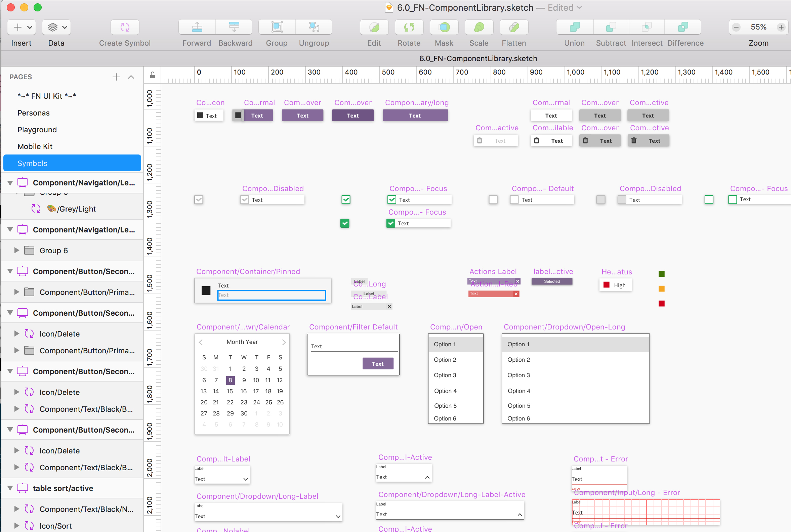The image size is (791, 532).
Task: Click the green status color square
Action: tap(661, 274)
